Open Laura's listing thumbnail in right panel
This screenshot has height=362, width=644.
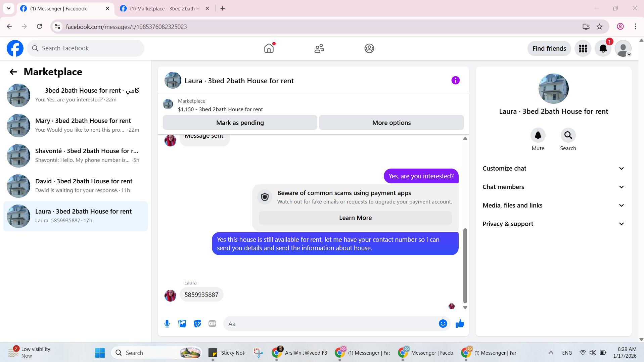click(553, 89)
